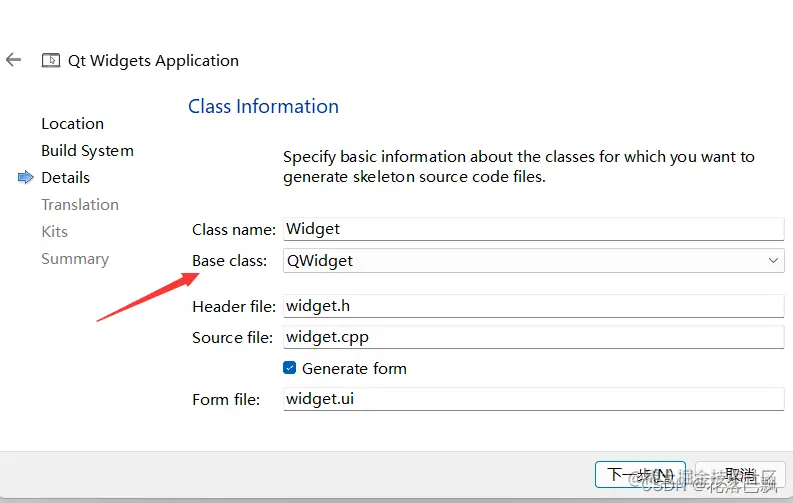Select the Details wizard step
Viewport: 793px width, 503px height.
coord(66,177)
